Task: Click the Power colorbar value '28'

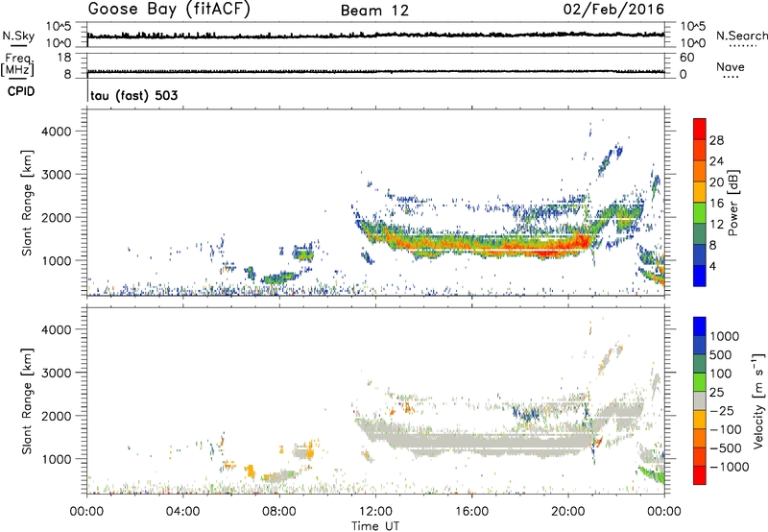Action: click(x=716, y=140)
